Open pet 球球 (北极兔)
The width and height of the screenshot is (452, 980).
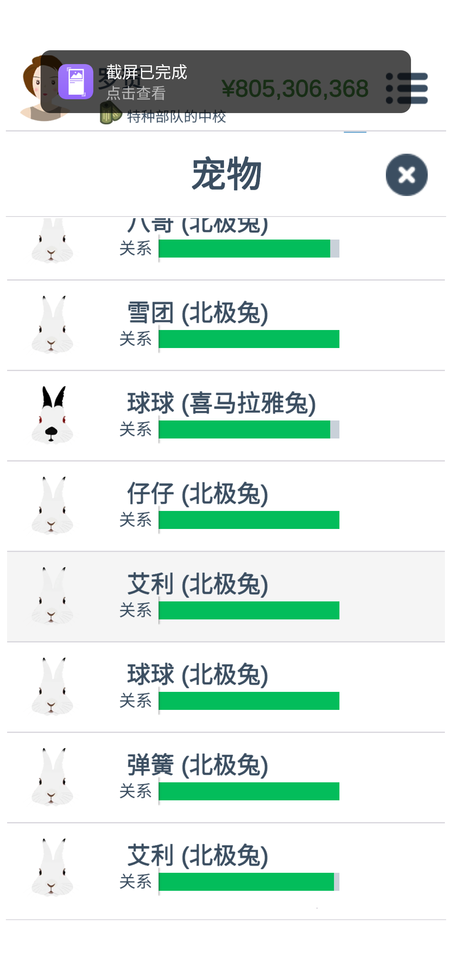226,687
